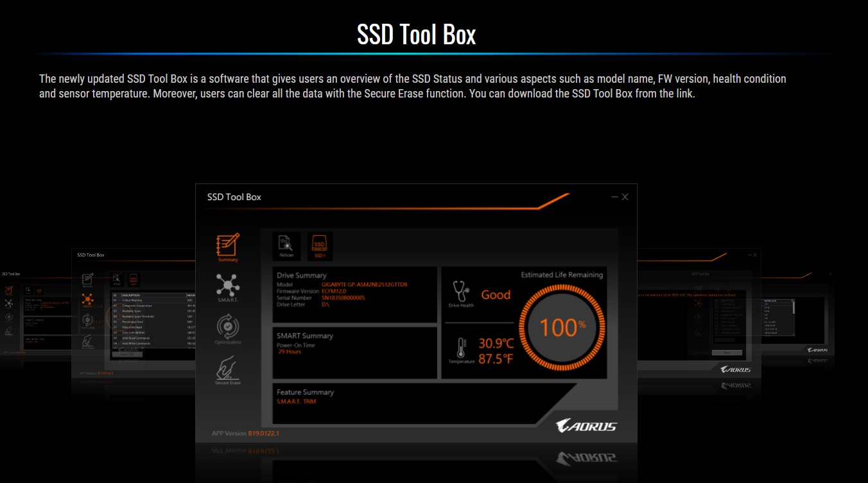Click the front window's SSD Tool Box title
This screenshot has width=868, height=483.
(x=234, y=197)
